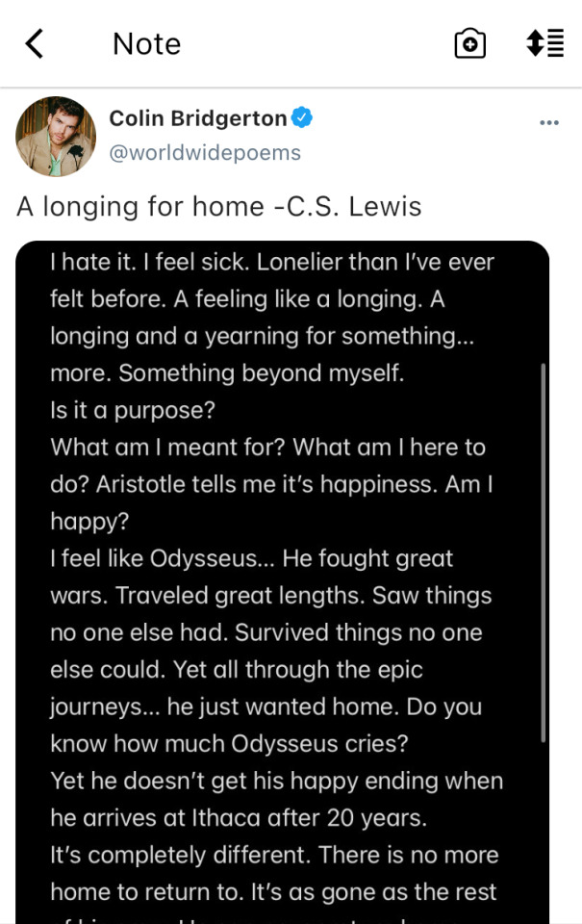Open the three-dot more options menu

click(x=549, y=122)
